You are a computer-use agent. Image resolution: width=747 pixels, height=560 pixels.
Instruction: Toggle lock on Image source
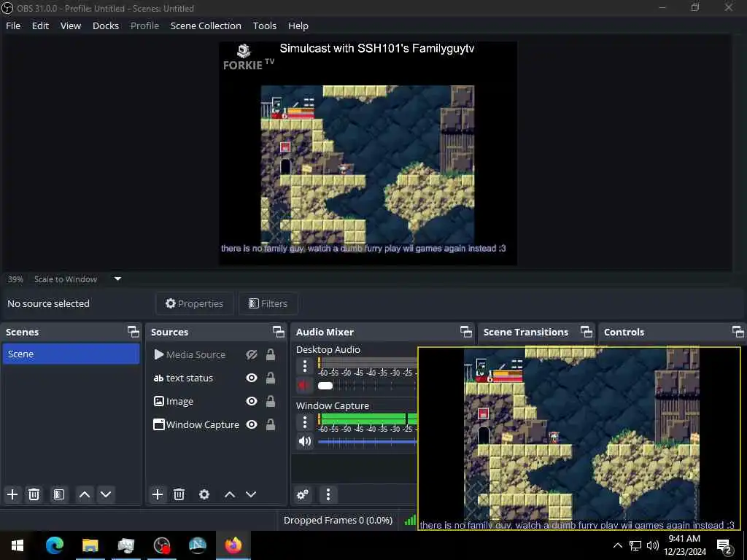[x=271, y=401]
